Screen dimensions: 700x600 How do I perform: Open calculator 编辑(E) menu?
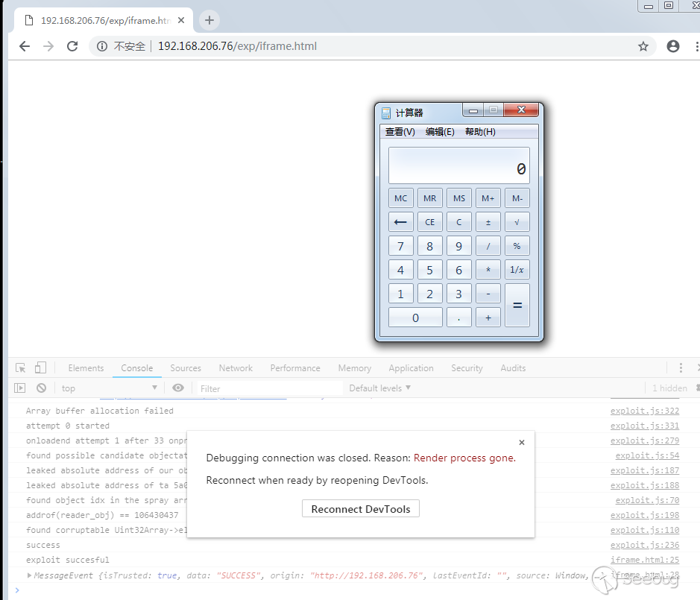440,132
